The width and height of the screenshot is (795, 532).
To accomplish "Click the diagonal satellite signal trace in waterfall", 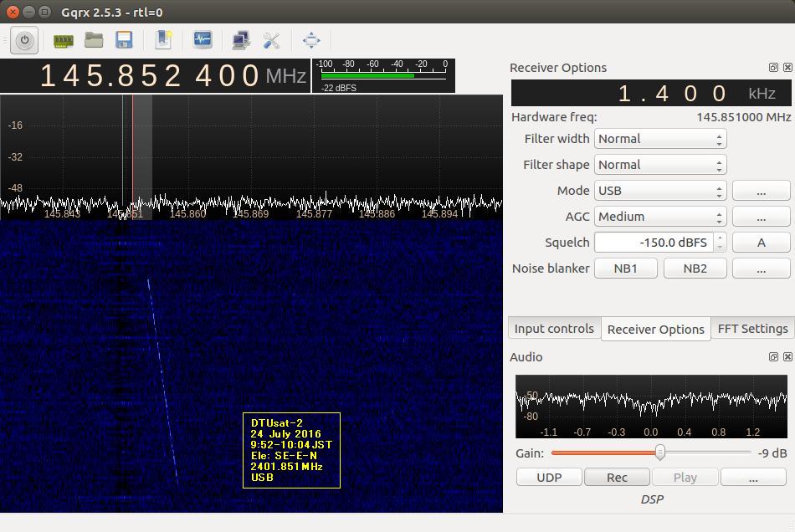I will point(162,380).
